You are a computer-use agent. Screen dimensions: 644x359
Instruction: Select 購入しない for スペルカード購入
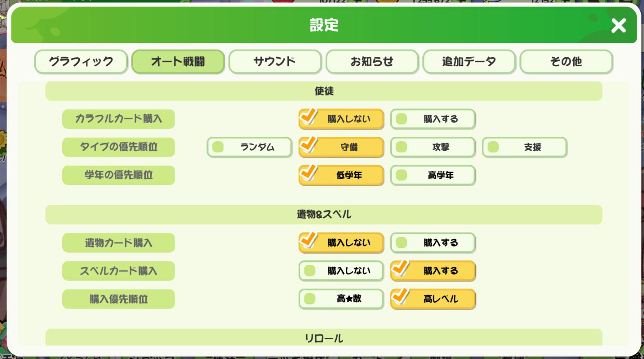click(341, 271)
